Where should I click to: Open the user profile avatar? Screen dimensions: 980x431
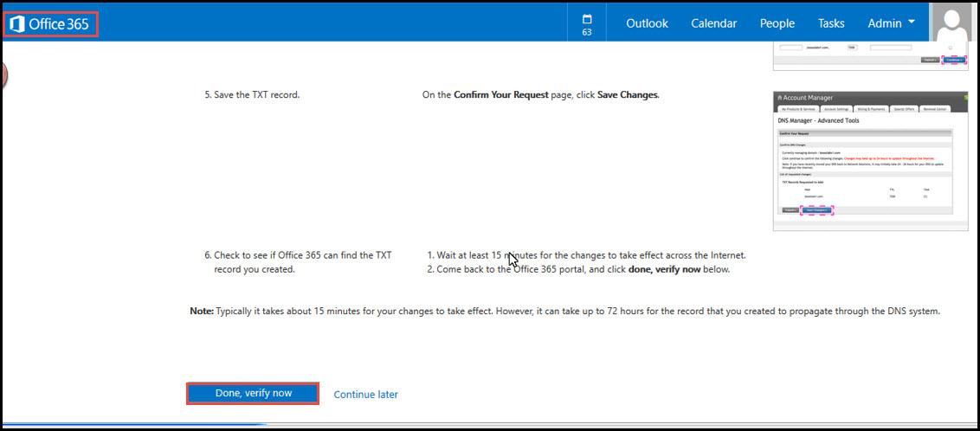click(x=954, y=23)
